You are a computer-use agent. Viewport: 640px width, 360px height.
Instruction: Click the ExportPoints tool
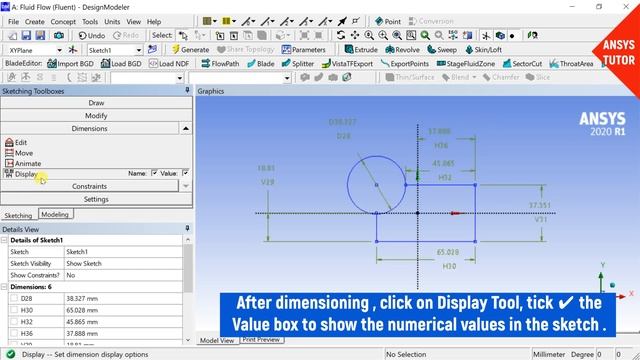pyautogui.click(x=404, y=64)
